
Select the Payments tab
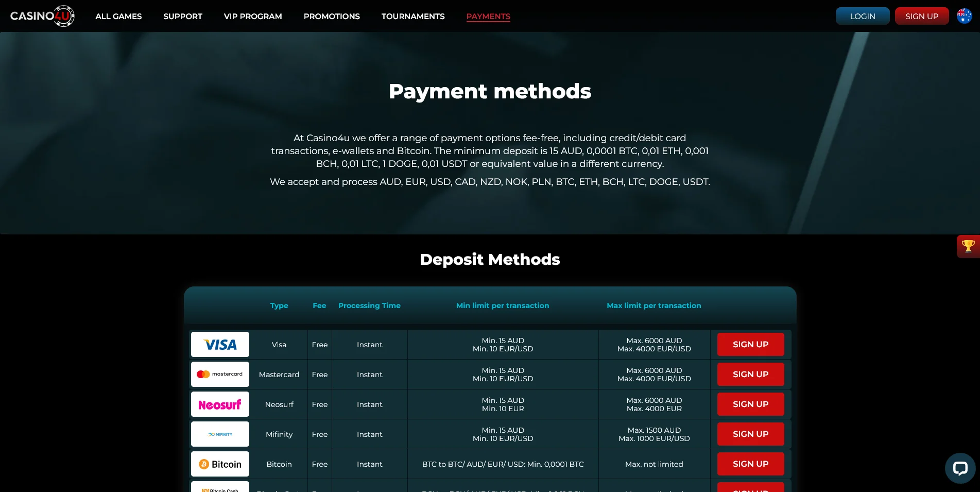click(488, 16)
